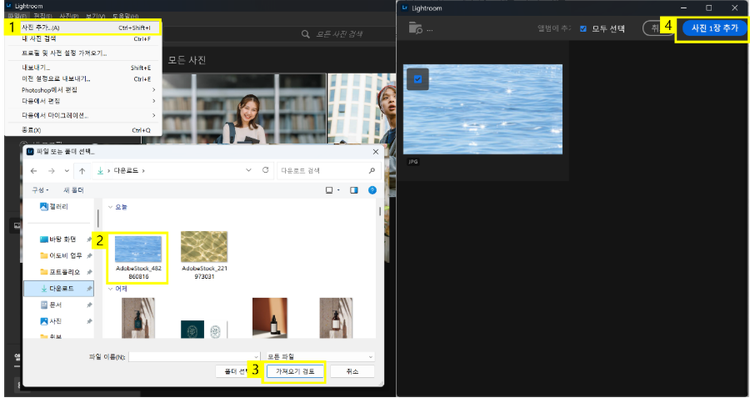This screenshot has height=398, width=750.
Task: Open the 도움말 menu in the menu bar
Action: click(126, 16)
